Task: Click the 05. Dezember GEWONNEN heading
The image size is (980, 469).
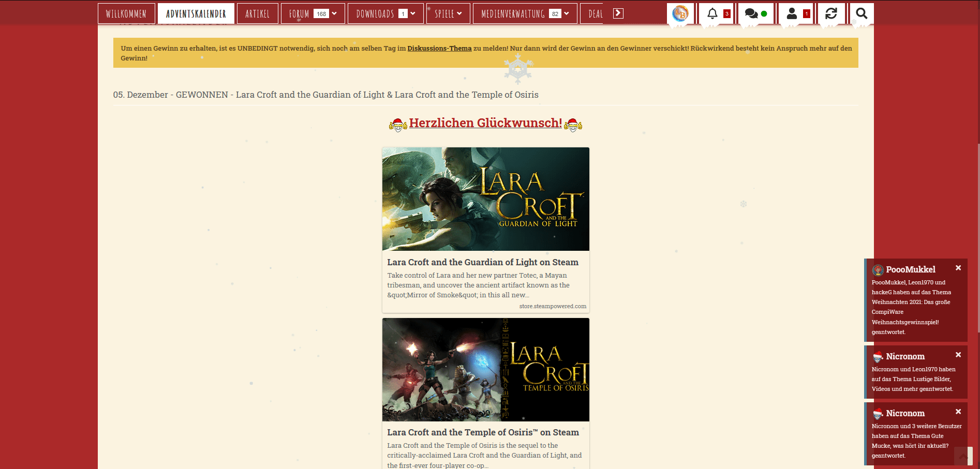Action: click(x=326, y=95)
